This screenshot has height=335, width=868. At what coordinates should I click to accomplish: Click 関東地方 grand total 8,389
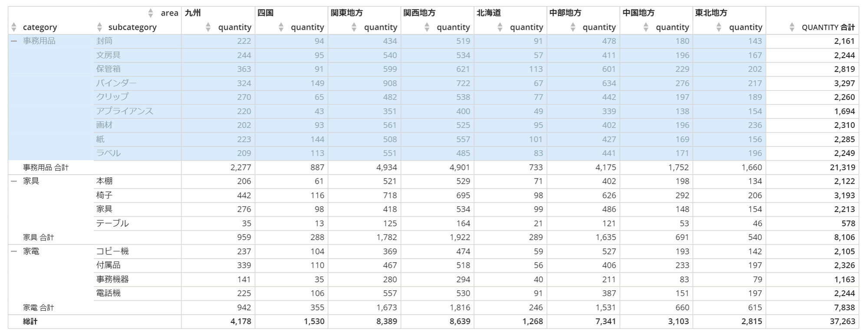386,322
